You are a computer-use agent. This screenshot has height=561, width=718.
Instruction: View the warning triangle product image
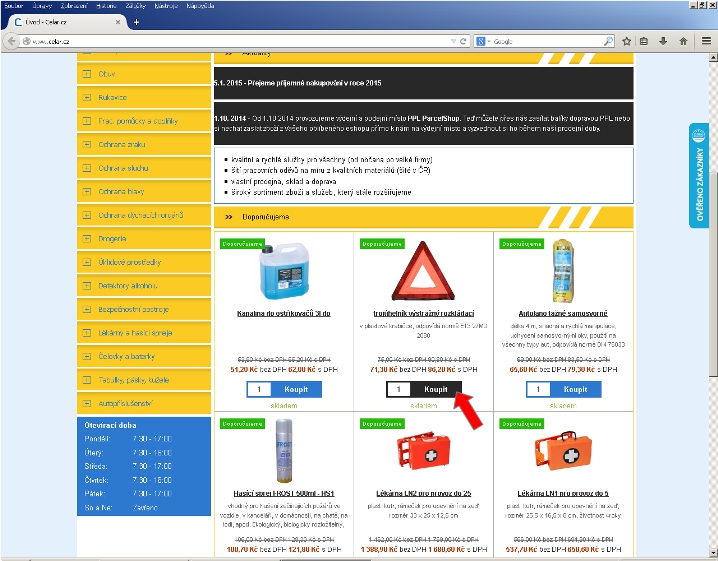[x=423, y=271]
